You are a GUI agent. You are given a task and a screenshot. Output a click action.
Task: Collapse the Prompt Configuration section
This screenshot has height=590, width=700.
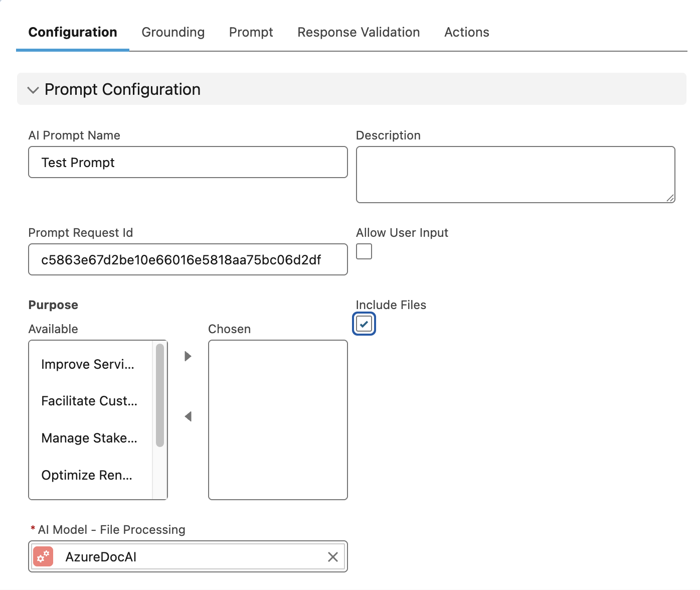33,90
